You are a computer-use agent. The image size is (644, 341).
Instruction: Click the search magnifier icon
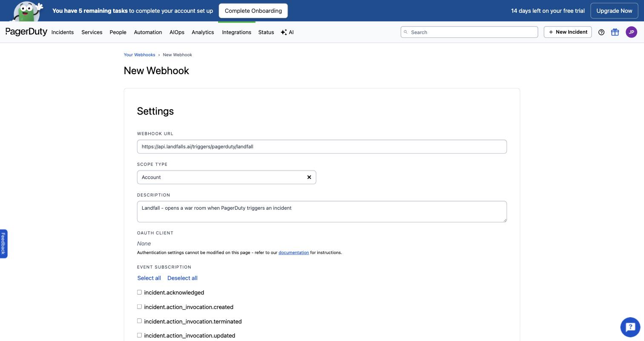click(405, 32)
